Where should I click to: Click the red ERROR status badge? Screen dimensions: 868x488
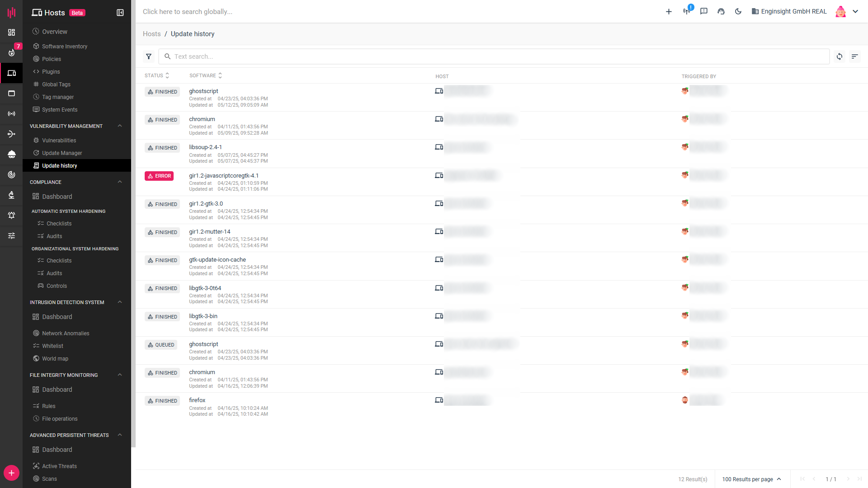tap(159, 176)
